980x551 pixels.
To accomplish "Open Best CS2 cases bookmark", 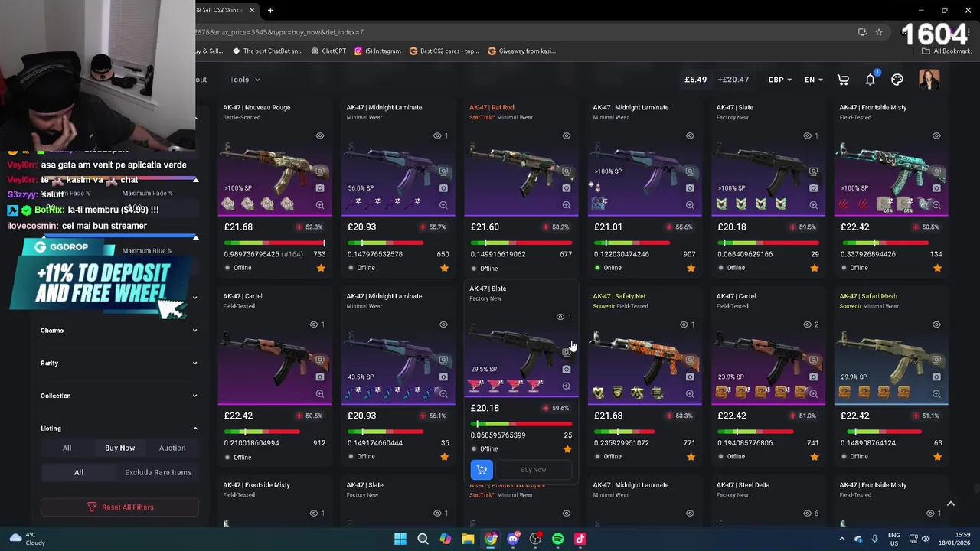I will click(x=445, y=51).
